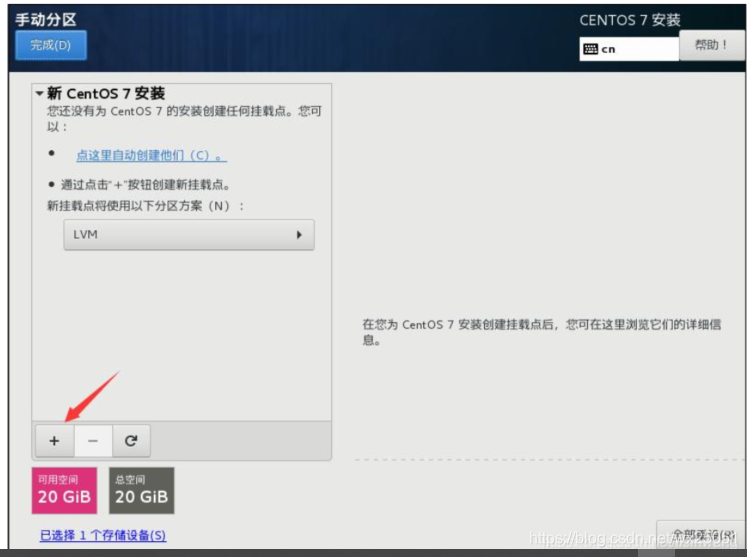Collapse the 新 CentOS 7 安装 section

click(40, 93)
